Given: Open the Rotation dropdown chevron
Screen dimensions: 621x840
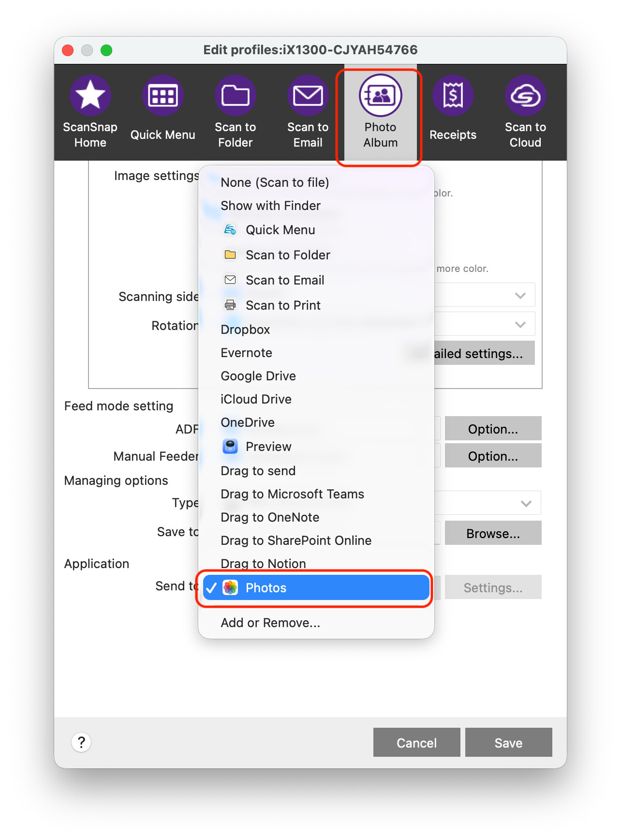Looking at the screenshot, I should (520, 324).
